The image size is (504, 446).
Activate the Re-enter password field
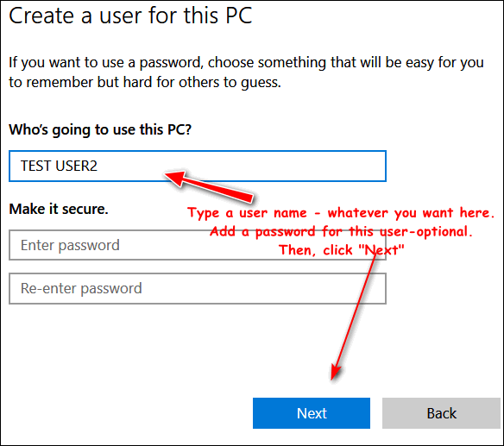198,288
